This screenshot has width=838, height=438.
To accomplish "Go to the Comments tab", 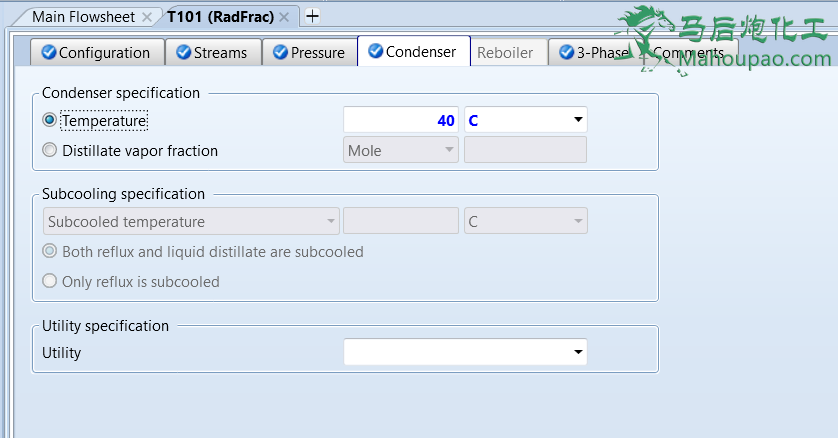I will 688,52.
